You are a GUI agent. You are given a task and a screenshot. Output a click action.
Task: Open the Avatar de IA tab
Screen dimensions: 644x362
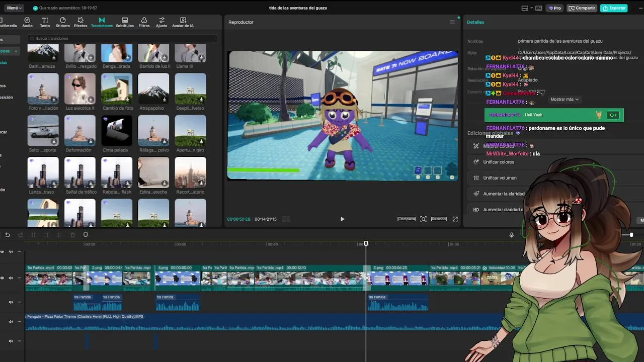click(x=183, y=23)
